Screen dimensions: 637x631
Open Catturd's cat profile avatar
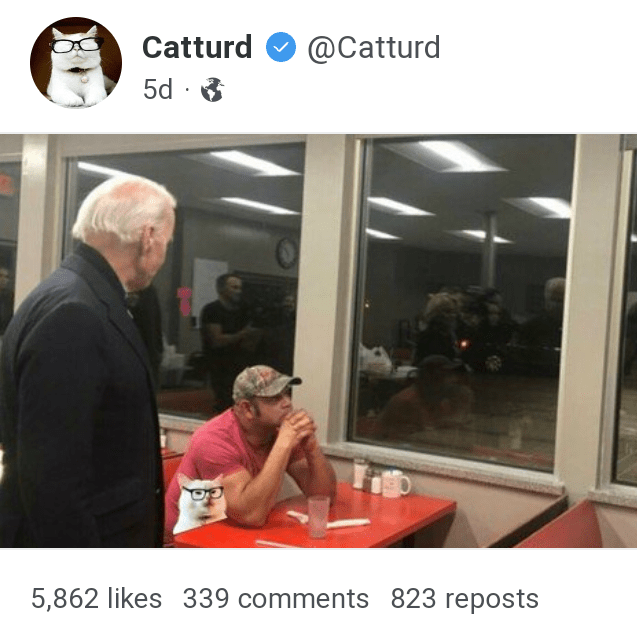pyautogui.click(x=76, y=63)
